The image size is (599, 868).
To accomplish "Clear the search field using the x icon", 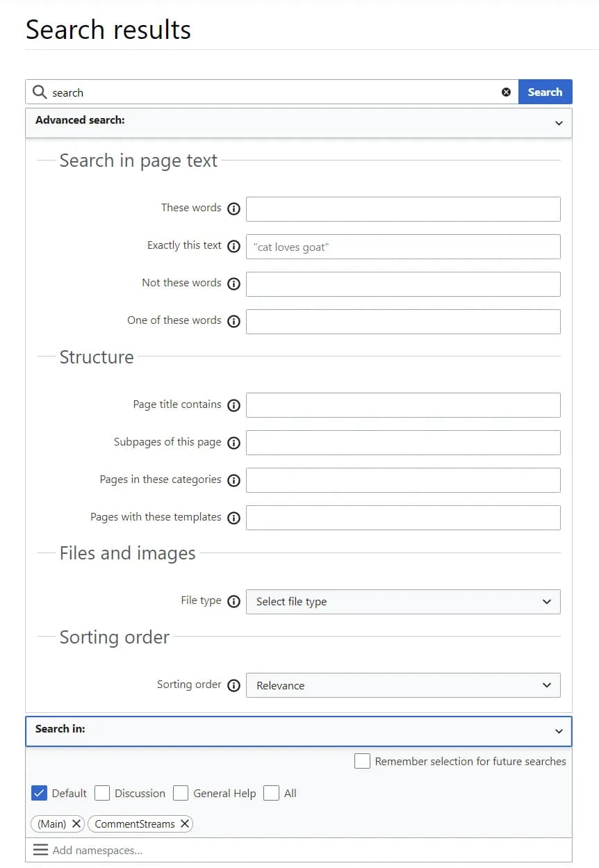I will click(506, 92).
